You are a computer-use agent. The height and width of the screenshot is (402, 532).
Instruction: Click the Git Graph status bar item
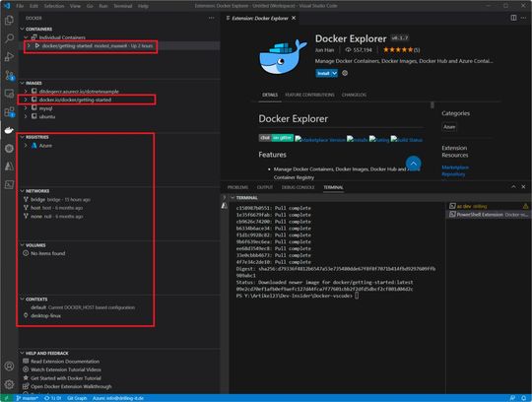(77, 398)
